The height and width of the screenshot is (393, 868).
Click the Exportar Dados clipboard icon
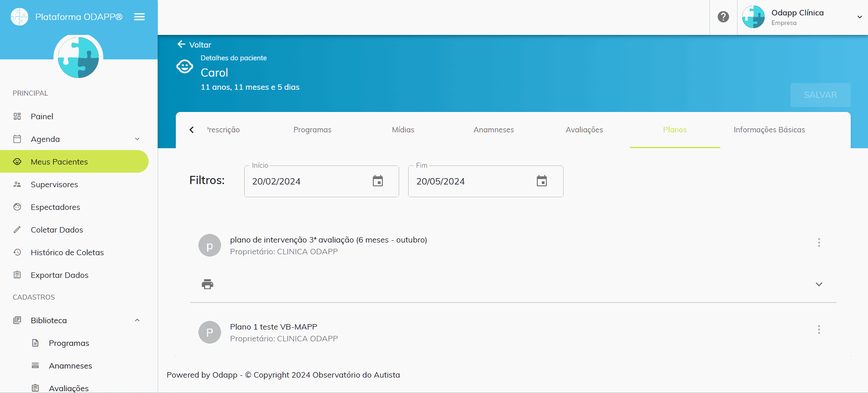pyautogui.click(x=17, y=275)
